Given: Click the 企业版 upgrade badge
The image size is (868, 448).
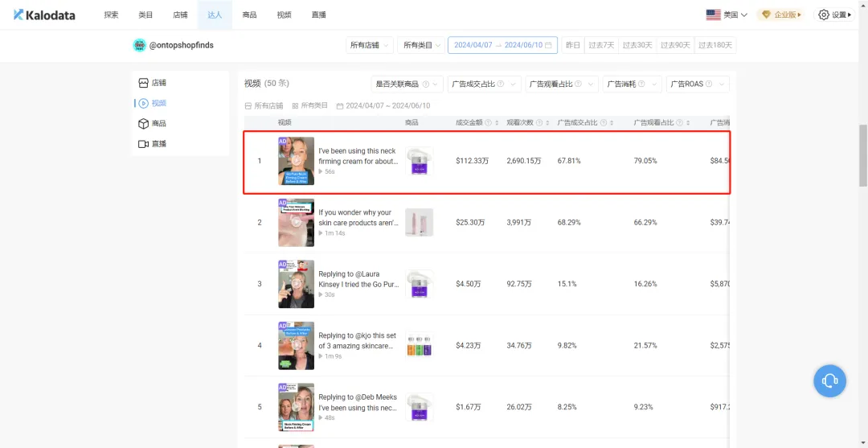Looking at the screenshot, I should coord(781,14).
